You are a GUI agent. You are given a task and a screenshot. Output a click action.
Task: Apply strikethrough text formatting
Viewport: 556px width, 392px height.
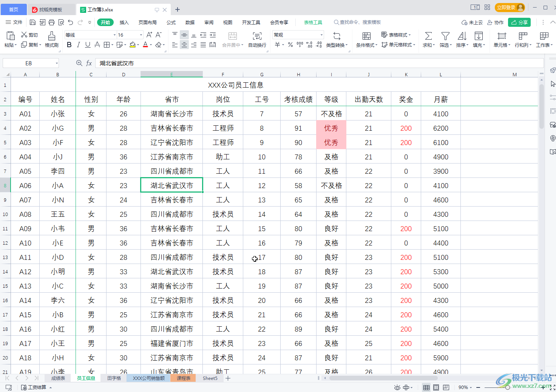coord(97,45)
